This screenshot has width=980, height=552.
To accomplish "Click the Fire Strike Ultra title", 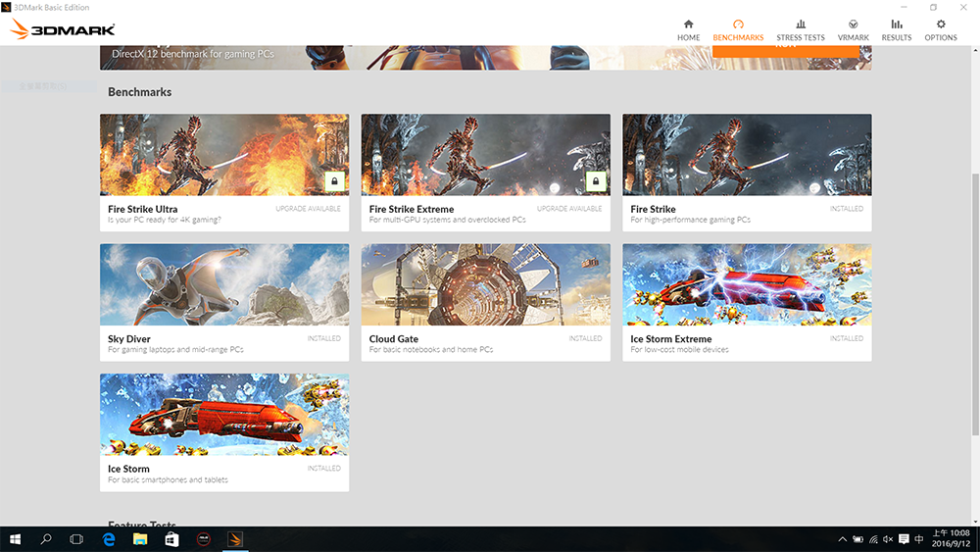I will tap(142, 209).
